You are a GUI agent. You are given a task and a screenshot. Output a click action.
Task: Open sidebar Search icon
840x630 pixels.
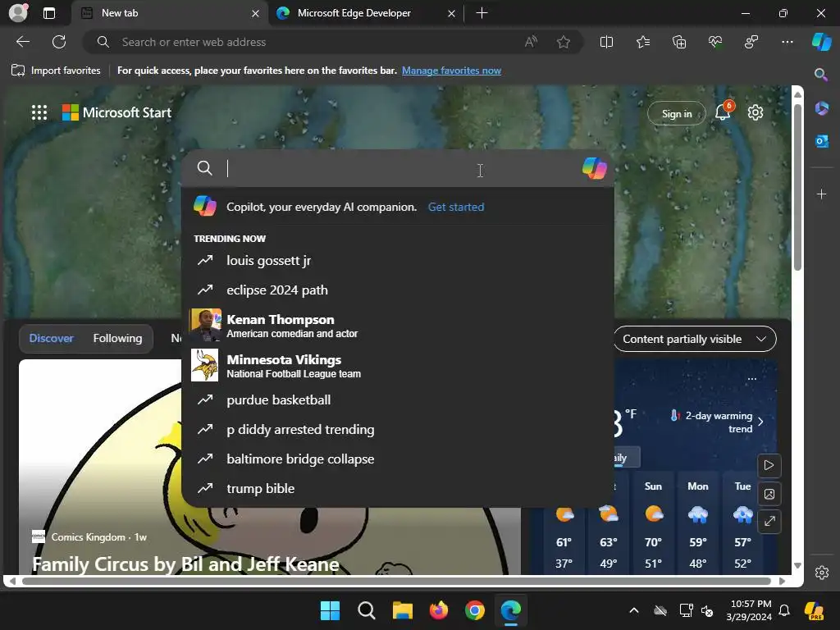click(821, 75)
